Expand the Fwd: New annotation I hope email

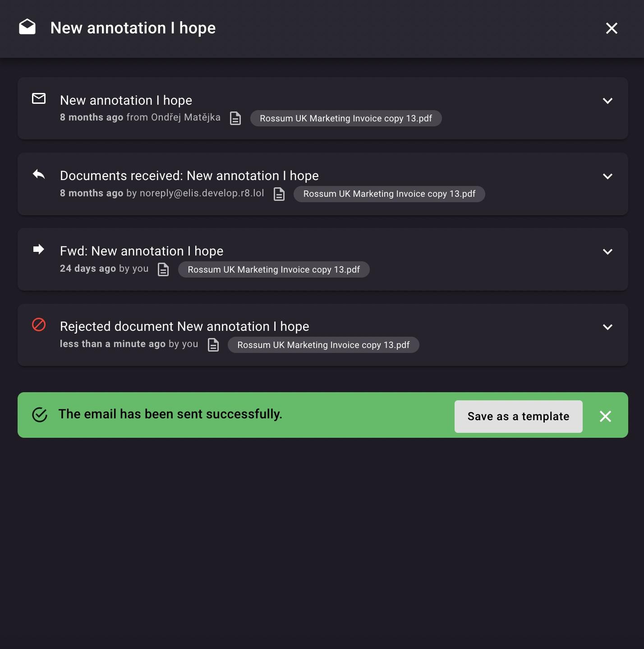point(607,251)
